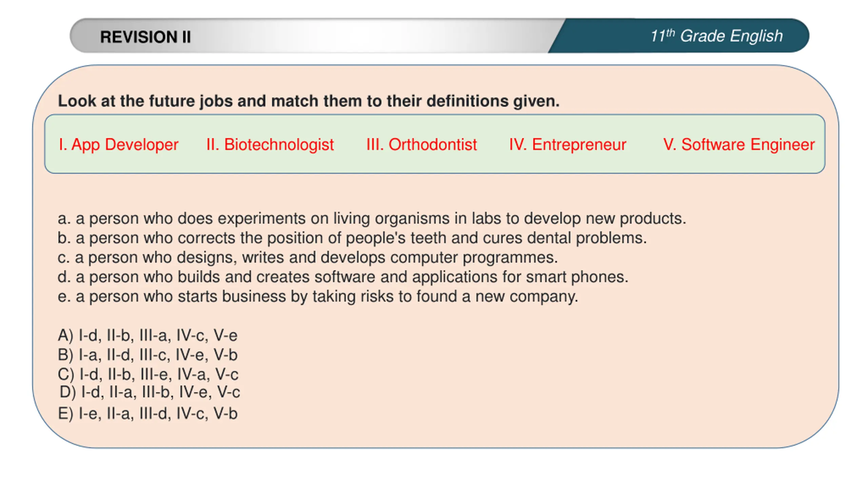Click the word 'experiments' in definition a
The height and width of the screenshot is (488, 868).
point(262,219)
